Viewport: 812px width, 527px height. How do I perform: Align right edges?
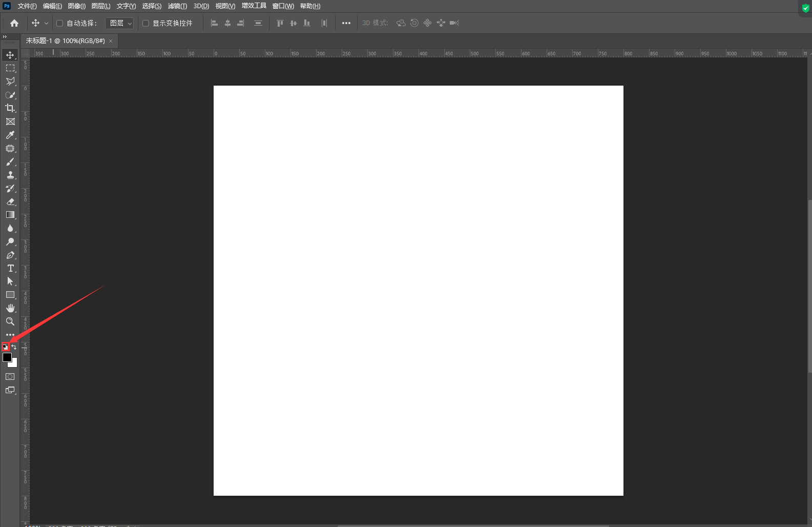tap(241, 23)
